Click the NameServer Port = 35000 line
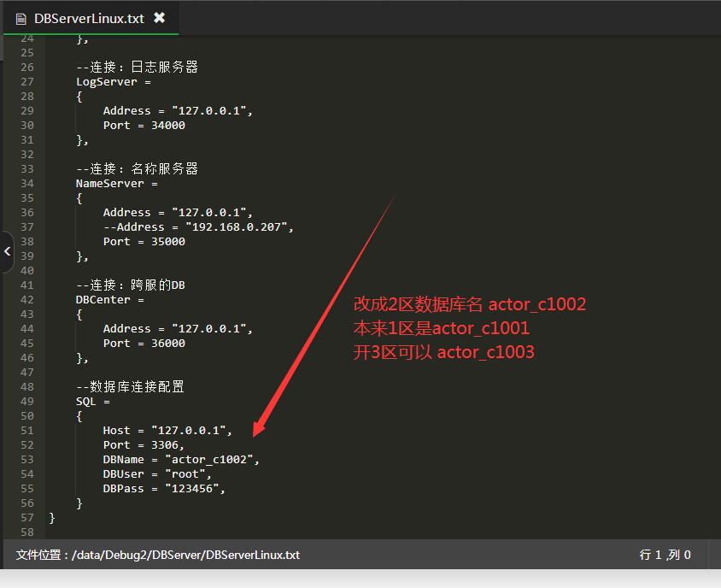The image size is (721, 588). tap(144, 241)
